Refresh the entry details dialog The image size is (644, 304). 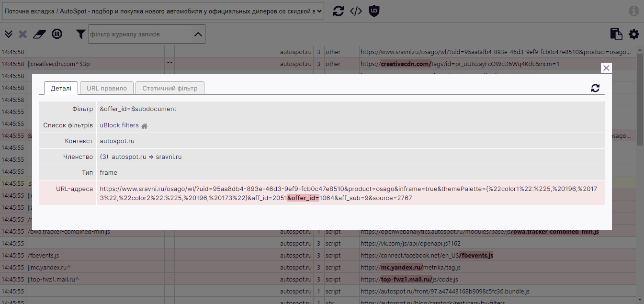[x=595, y=88]
